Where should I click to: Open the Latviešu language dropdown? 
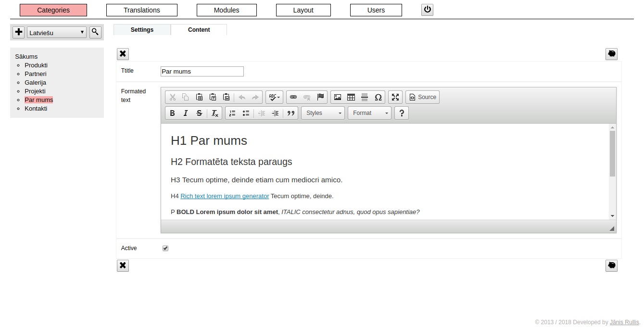click(57, 32)
